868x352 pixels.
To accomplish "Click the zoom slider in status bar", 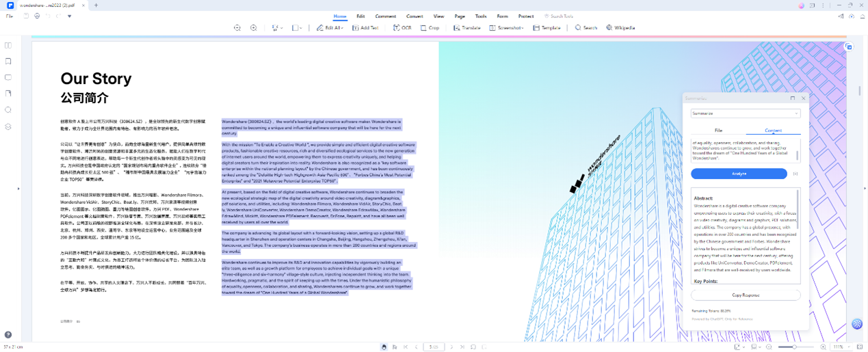I will 794,347.
